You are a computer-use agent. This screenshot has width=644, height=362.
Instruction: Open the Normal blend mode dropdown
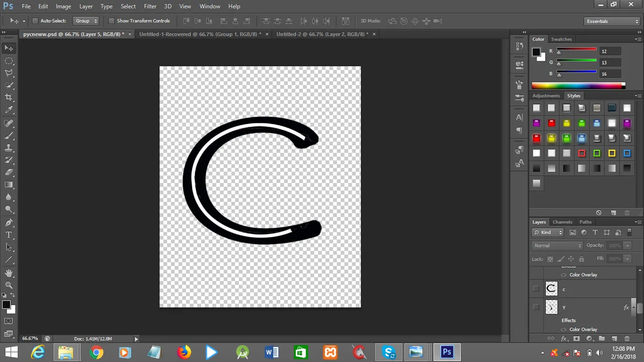557,245
